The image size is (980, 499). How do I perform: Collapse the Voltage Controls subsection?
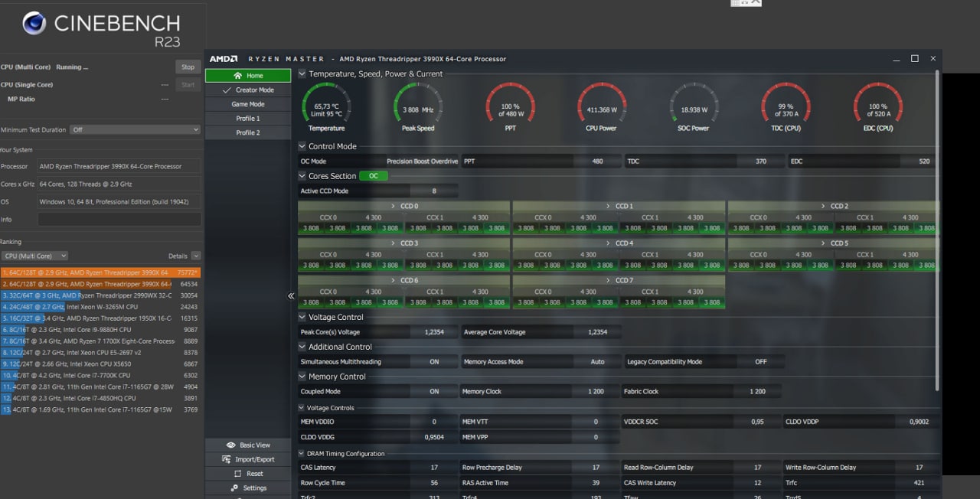[302, 408]
